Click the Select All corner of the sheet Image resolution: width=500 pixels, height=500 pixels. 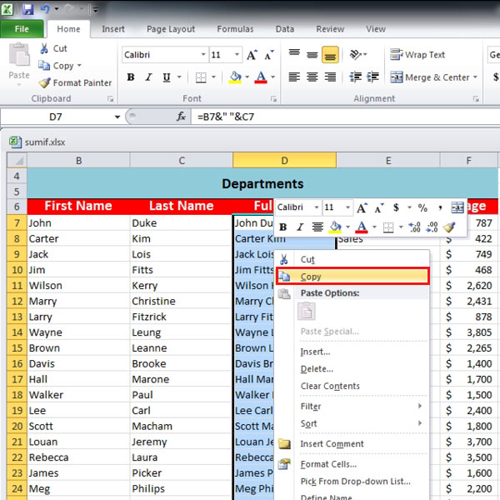17,161
